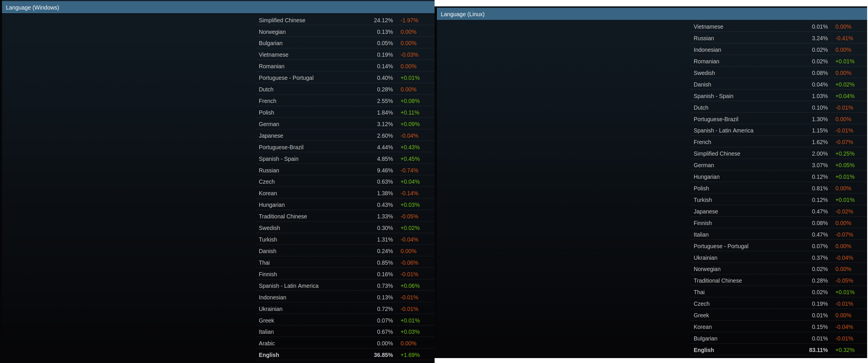Viewport: 868px width, 363px height.
Task: Click Simplified Chinese row in Windows table
Action: (x=282, y=20)
